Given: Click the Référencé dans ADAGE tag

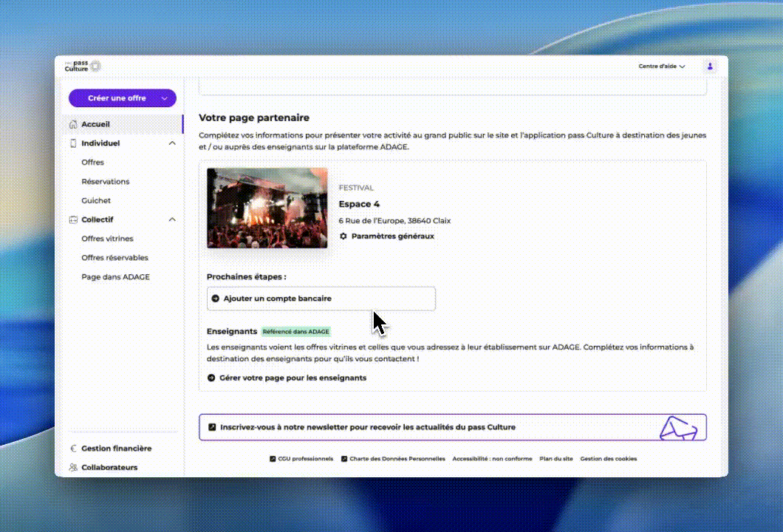Looking at the screenshot, I should tap(295, 332).
